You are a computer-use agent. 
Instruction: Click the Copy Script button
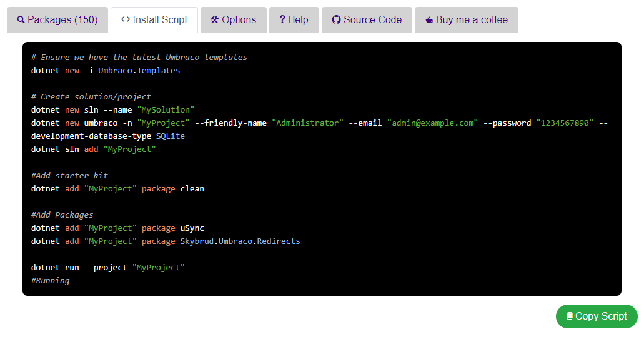(x=597, y=316)
